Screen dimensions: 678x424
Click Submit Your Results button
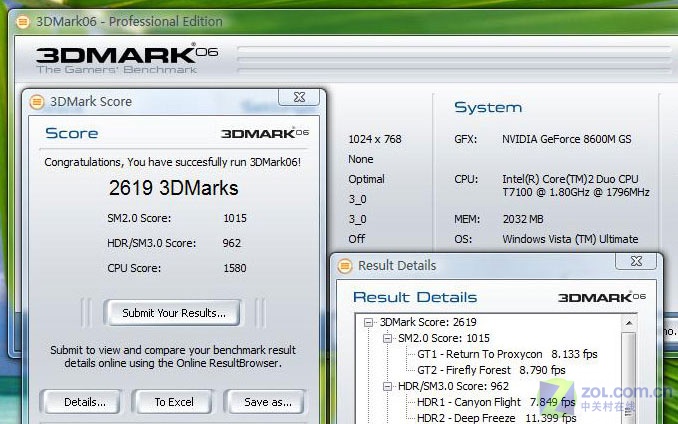[172, 313]
